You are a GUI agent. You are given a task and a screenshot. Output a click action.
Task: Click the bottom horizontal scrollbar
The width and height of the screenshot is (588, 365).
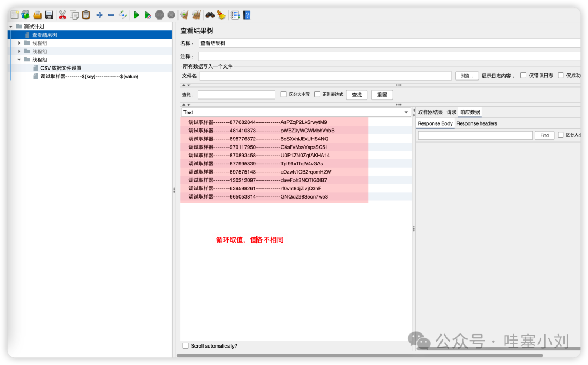360,355
